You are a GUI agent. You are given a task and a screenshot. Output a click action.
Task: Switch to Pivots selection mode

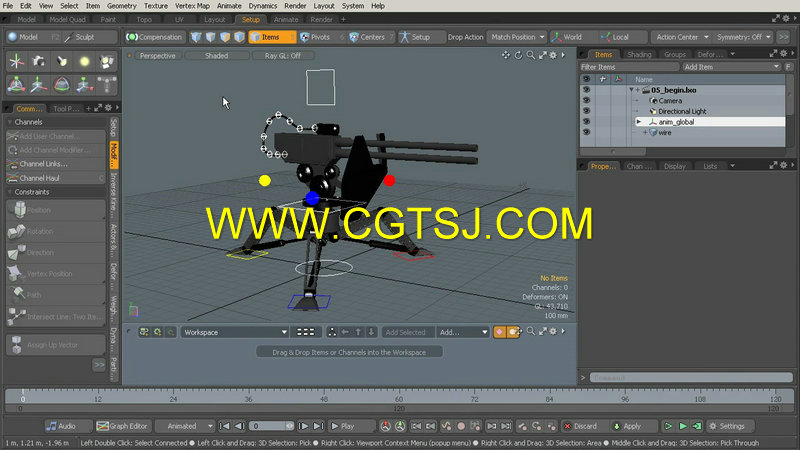pos(319,37)
